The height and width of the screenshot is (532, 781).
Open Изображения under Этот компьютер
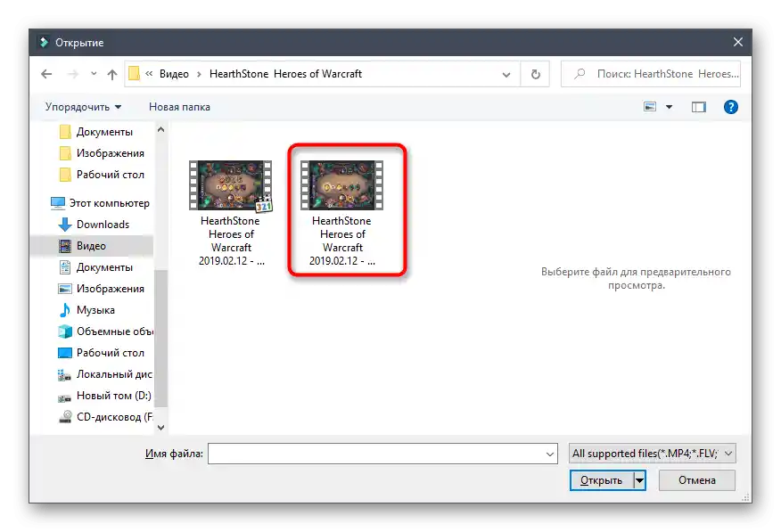point(102,289)
